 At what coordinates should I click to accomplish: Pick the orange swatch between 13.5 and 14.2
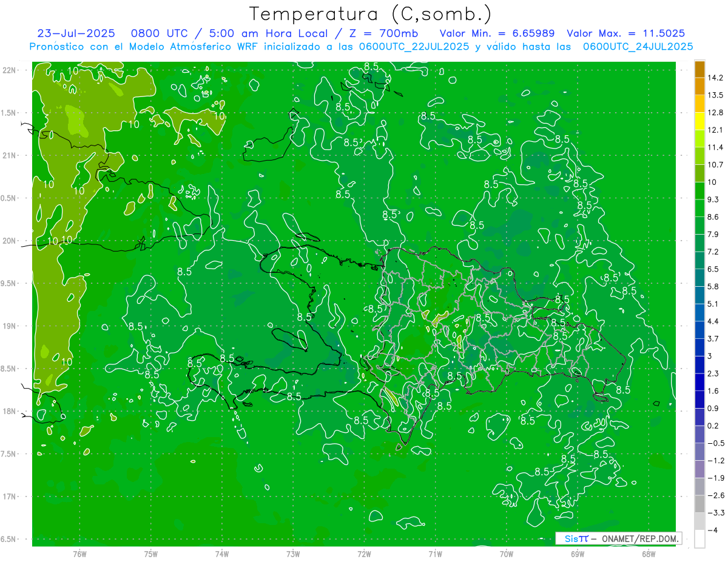(x=699, y=86)
